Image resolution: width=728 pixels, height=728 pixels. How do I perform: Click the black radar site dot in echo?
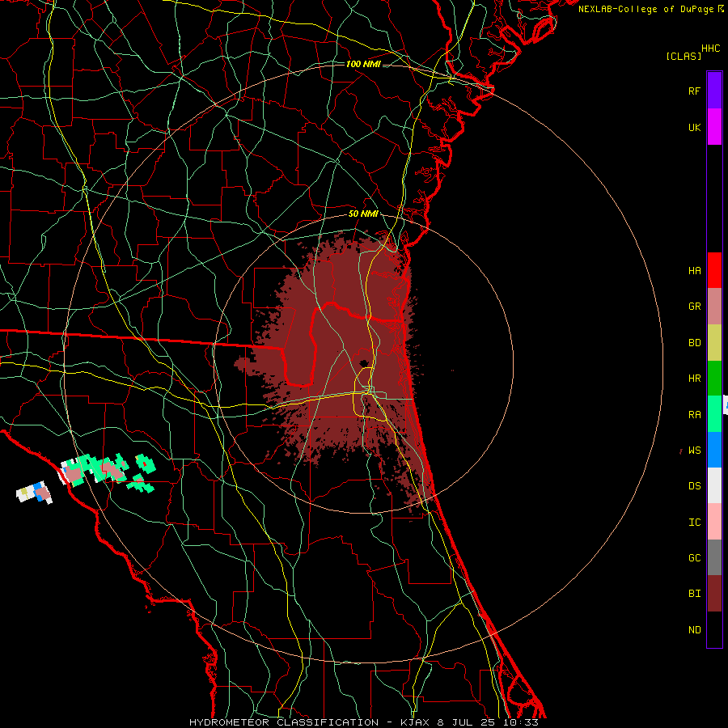[x=363, y=363]
